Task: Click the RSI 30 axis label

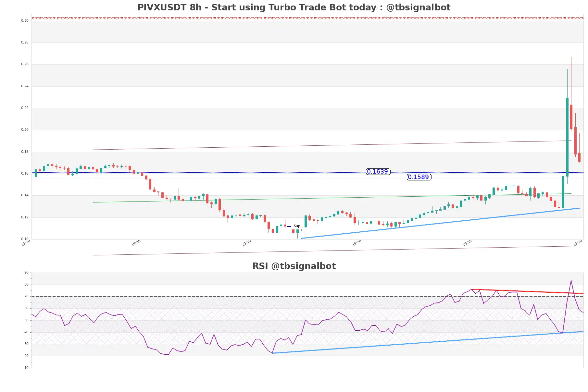Action: point(26,344)
